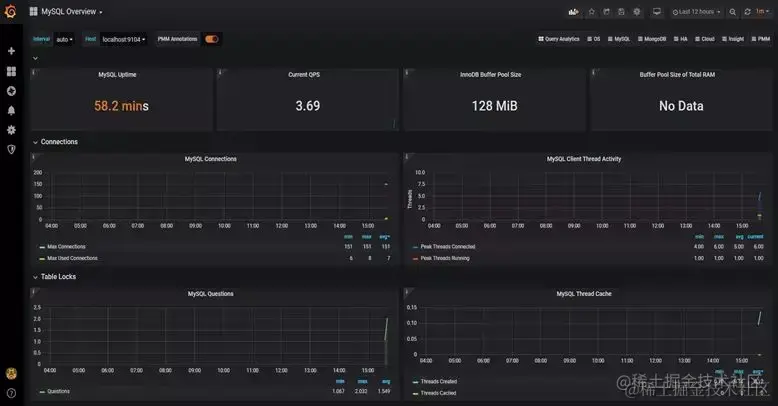This screenshot has height=406, width=778.
Task: Star this dashboard as favorite
Action: pyautogui.click(x=591, y=12)
